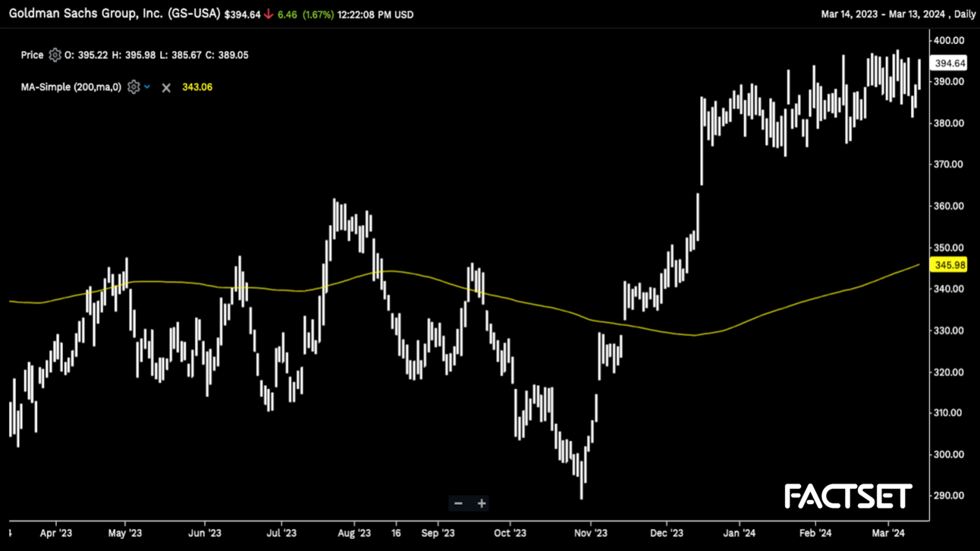Screen dimensions: 980x551
Task: Open the Mar 14, 2023 - Mar 13, 2024 date range
Action: [884, 14]
